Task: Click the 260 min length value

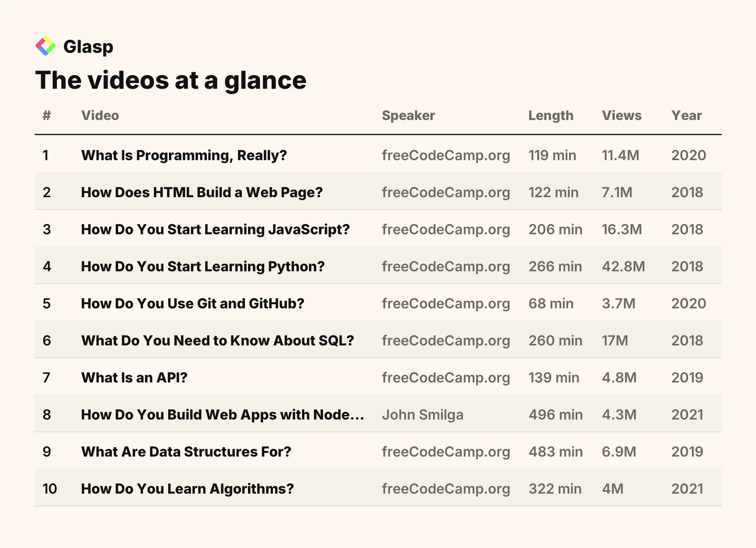Action: (x=555, y=341)
